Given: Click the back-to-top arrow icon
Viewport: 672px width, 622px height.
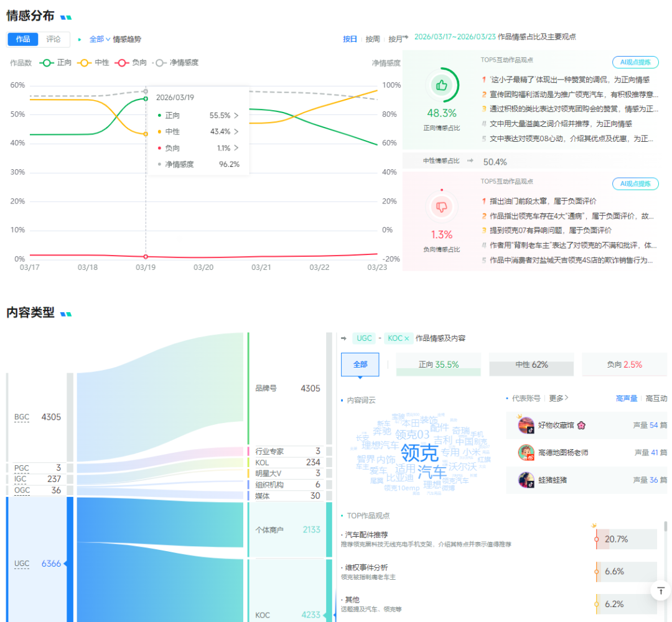Looking at the screenshot, I should pos(661,590).
